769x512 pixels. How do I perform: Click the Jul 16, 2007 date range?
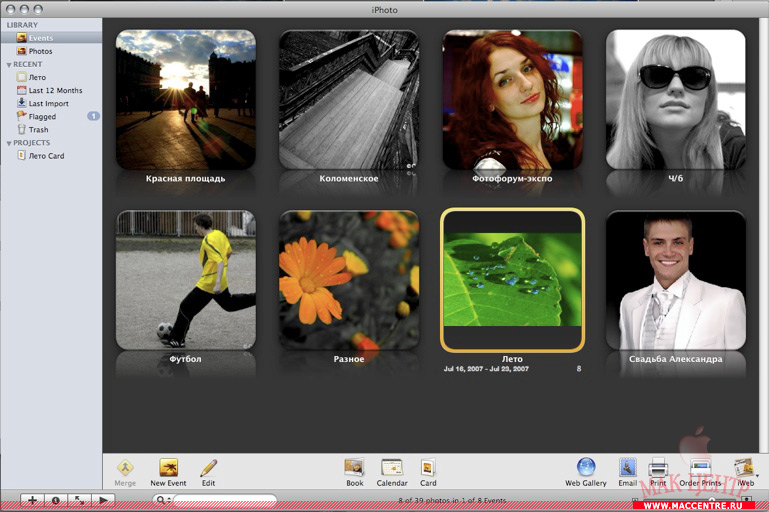[x=486, y=369]
